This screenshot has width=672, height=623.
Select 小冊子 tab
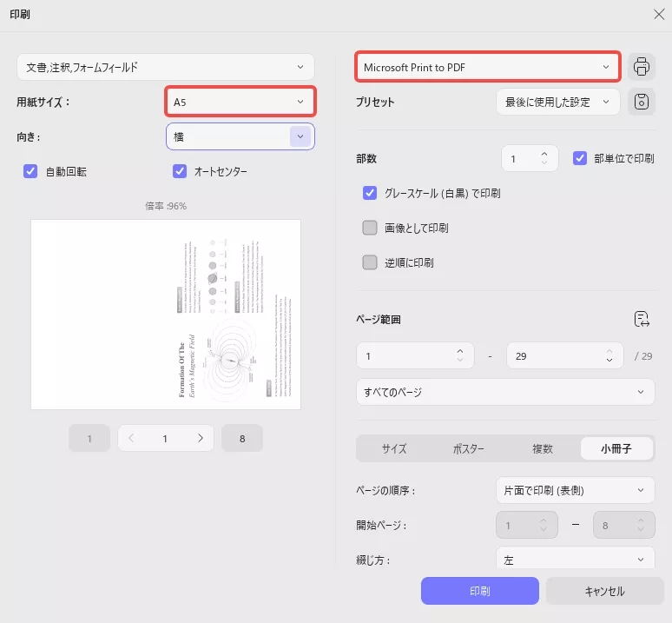pos(616,448)
